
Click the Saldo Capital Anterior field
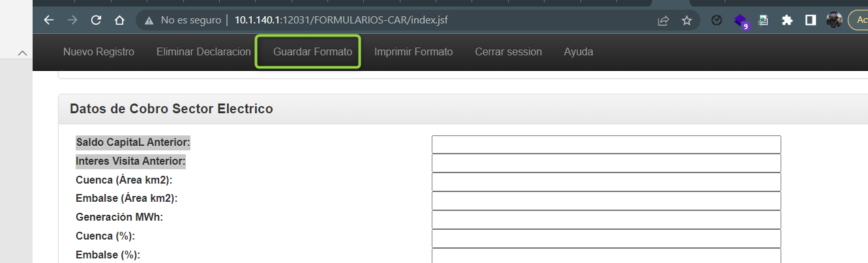click(x=606, y=145)
